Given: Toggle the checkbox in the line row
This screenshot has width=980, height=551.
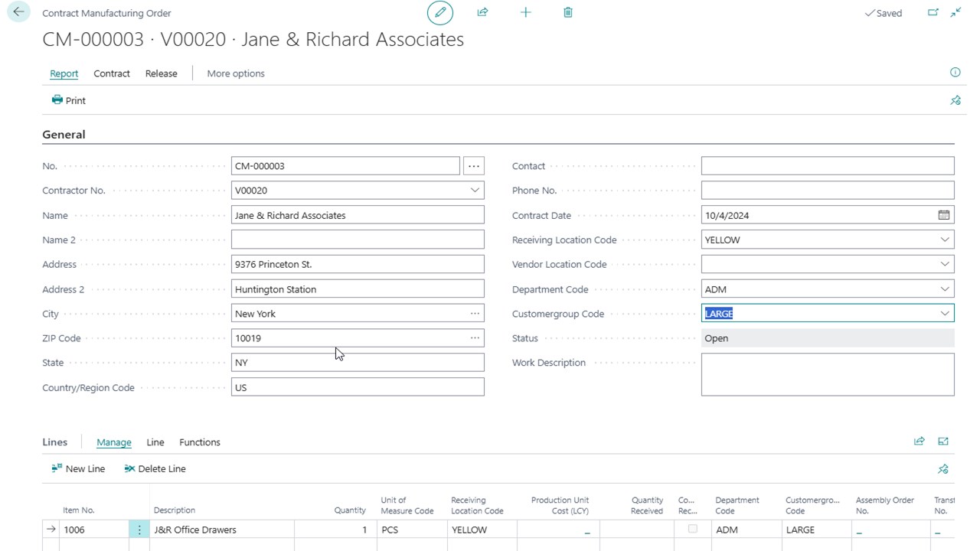Looking at the screenshot, I should [x=693, y=529].
